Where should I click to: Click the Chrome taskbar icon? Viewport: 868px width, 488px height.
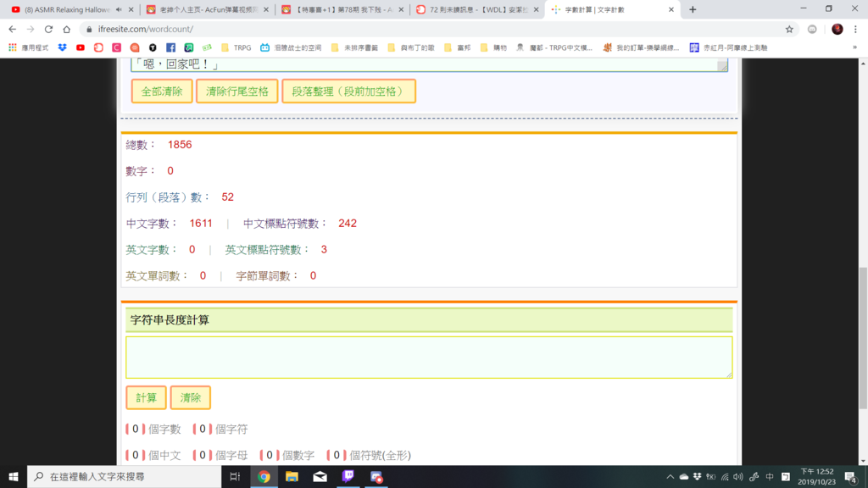coord(264,476)
